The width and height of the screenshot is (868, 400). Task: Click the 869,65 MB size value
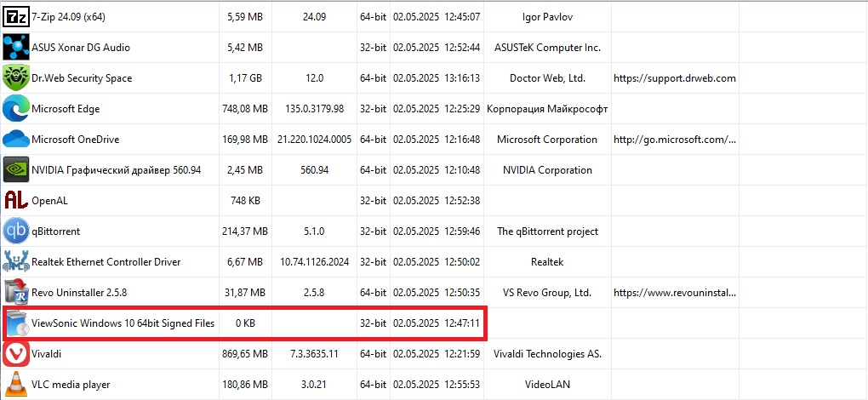[245, 353]
